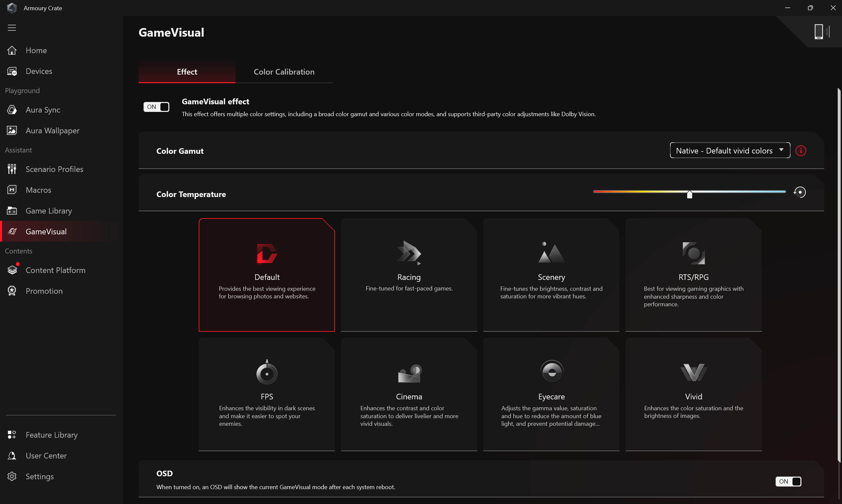842x504 pixels.
Task: Click the Game Library icon
Action: (x=12, y=211)
